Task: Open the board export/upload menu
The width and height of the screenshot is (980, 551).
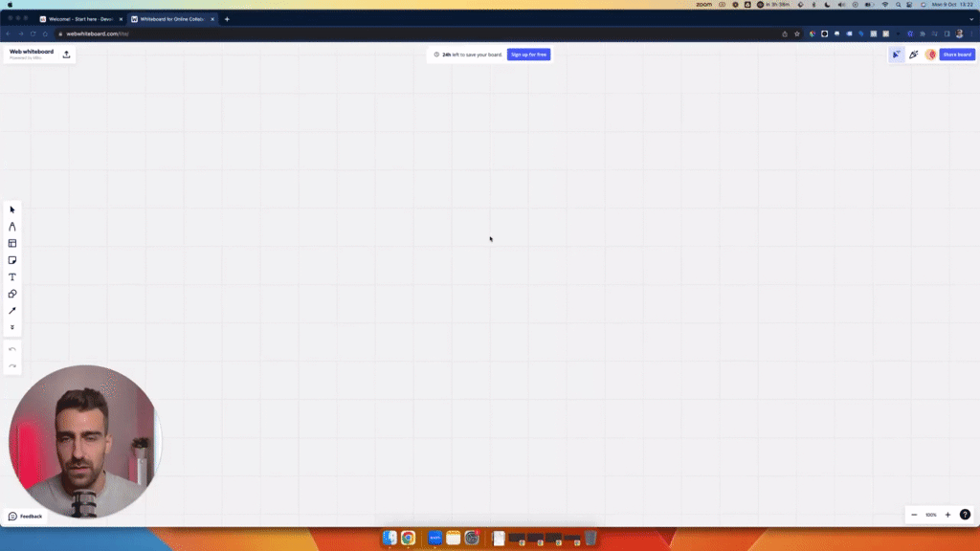Action: click(65, 54)
